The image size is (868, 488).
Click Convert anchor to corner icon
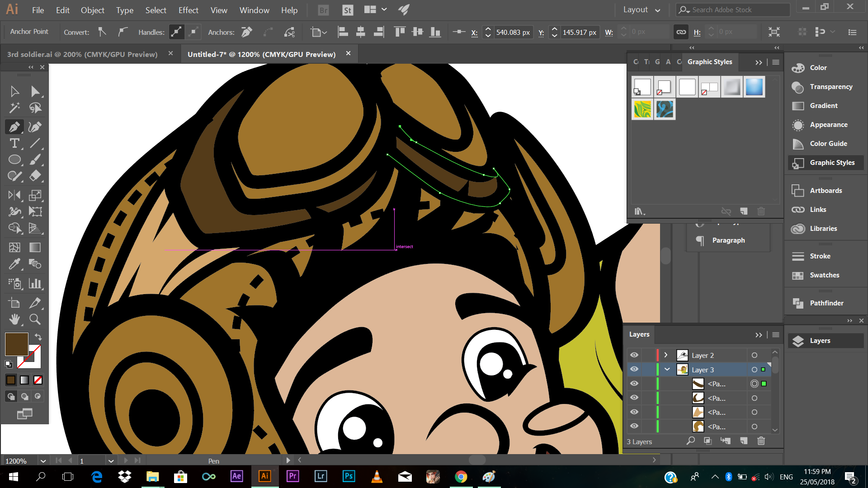[102, 32]
